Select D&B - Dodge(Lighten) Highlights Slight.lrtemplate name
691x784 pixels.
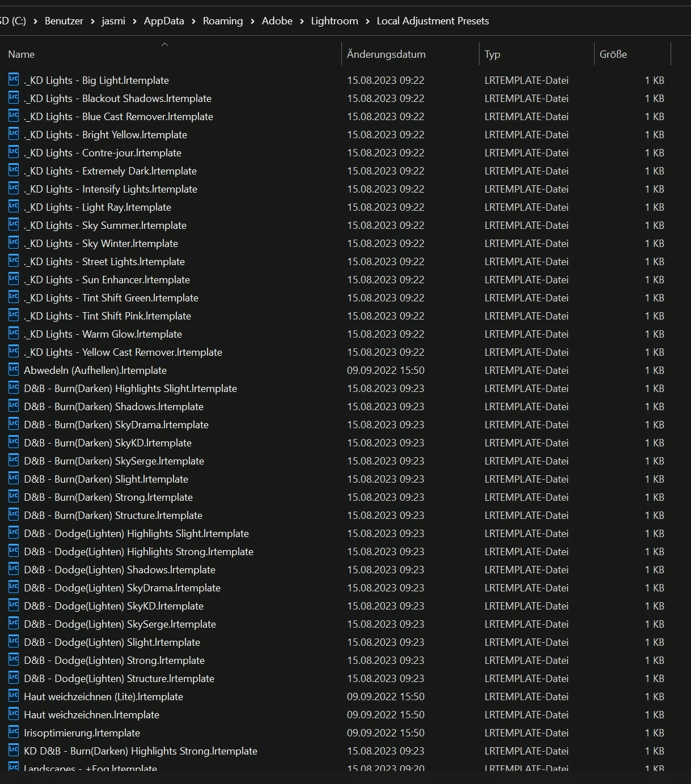click(136, 533)
